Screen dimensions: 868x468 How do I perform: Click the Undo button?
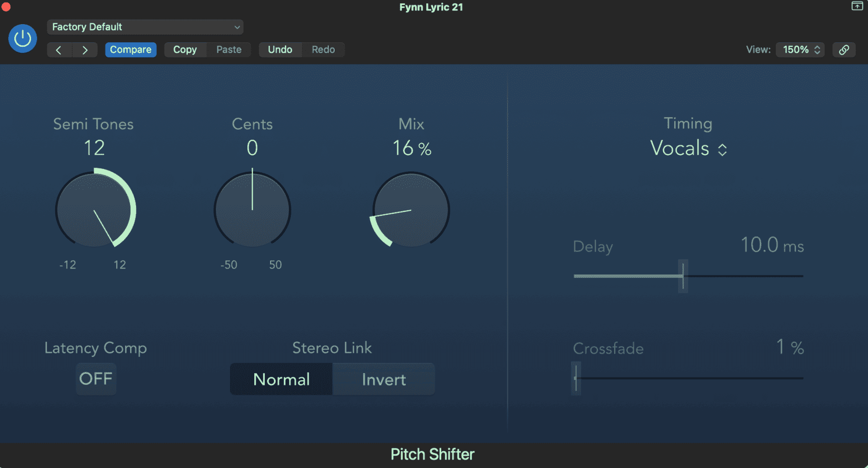point(280,50)
